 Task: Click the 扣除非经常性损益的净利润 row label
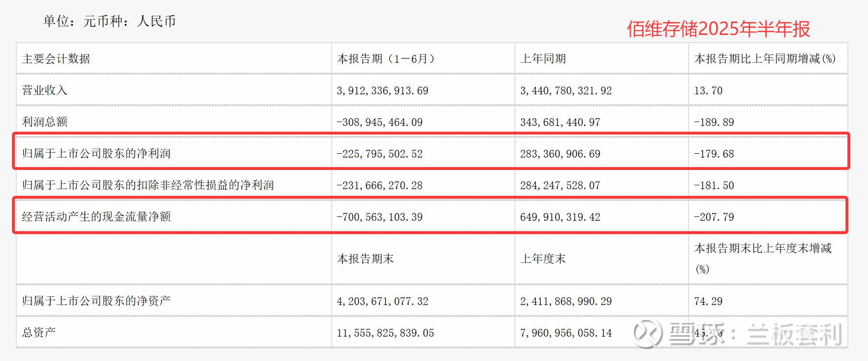[148, 185]
